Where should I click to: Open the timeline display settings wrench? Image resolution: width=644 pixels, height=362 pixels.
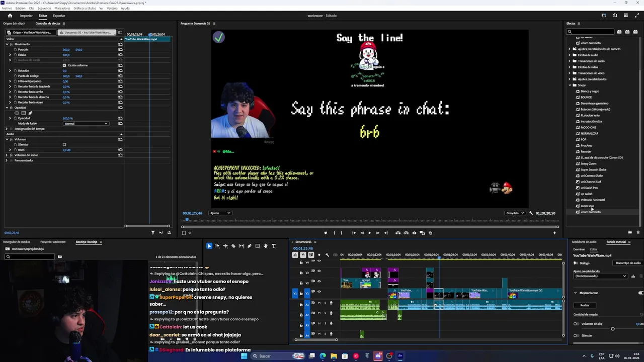click(x=327, y=255)
